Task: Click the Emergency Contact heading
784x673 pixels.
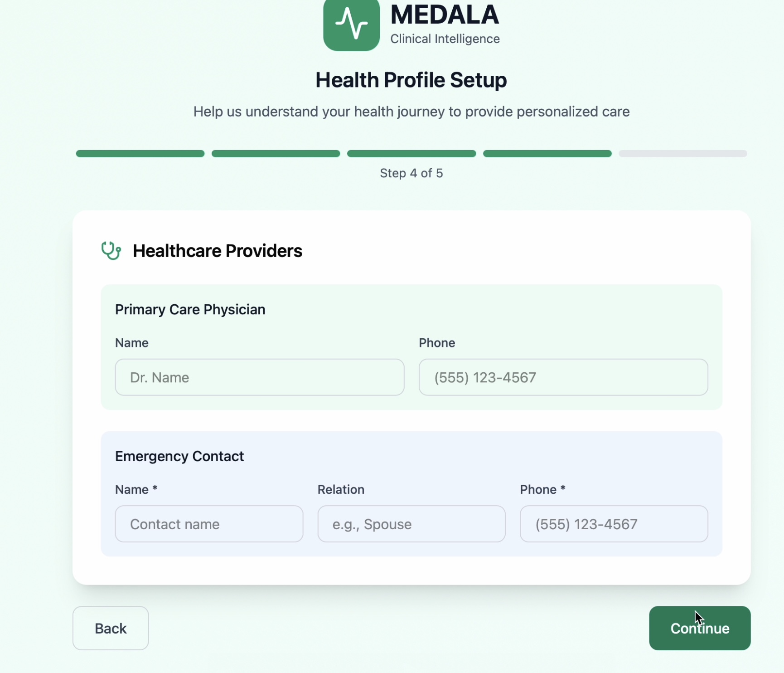Action: (179, 456)
